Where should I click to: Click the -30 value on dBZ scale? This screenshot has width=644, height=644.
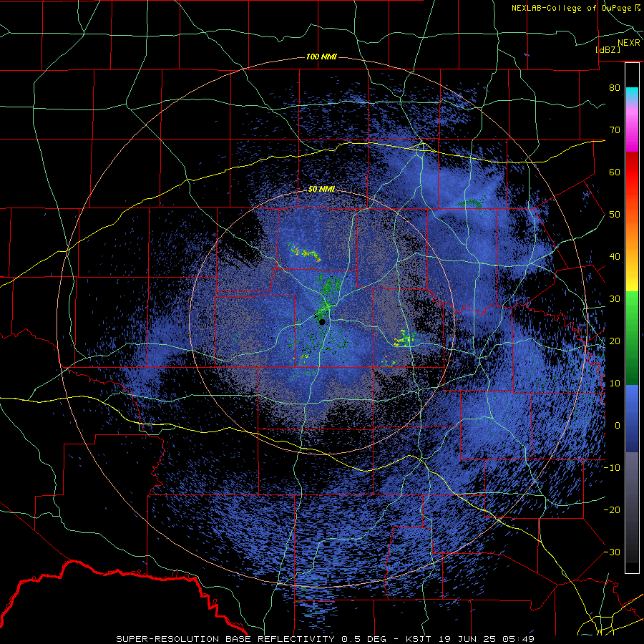[612, 552]
